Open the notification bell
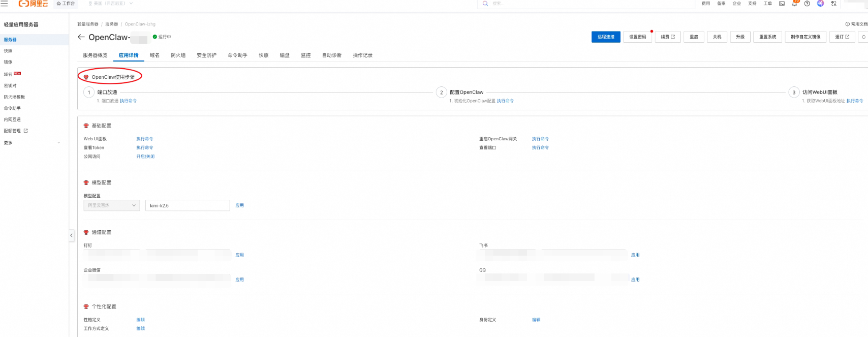 [794, 3]
